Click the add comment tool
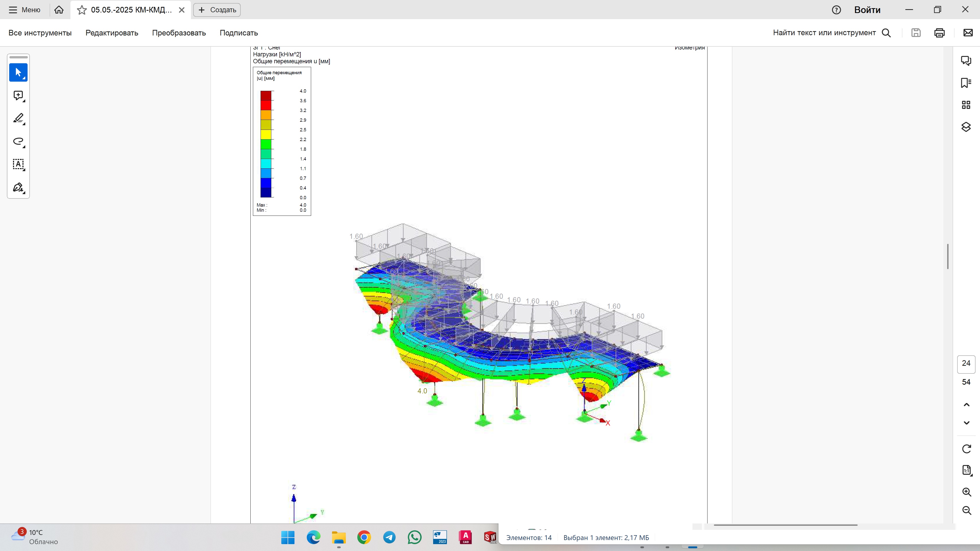This screenshot has height=551, width=980. coord(18,95)
